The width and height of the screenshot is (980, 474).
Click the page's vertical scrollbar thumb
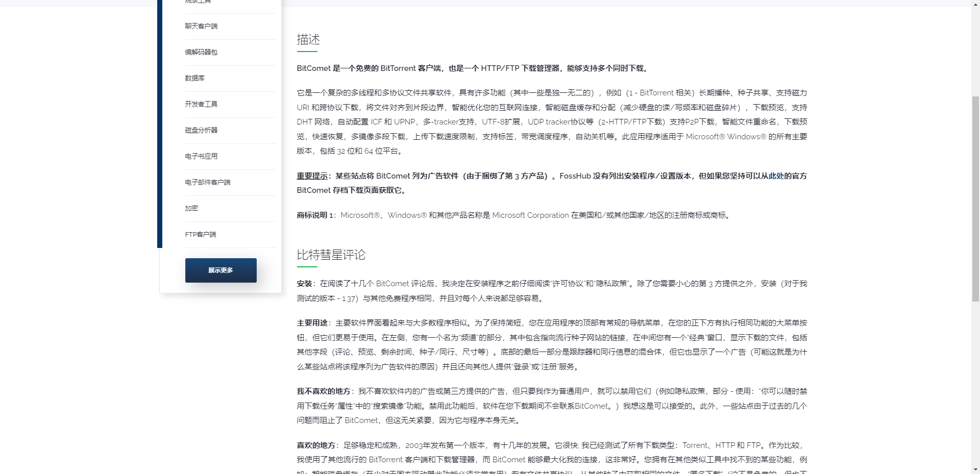pos(975,198)
